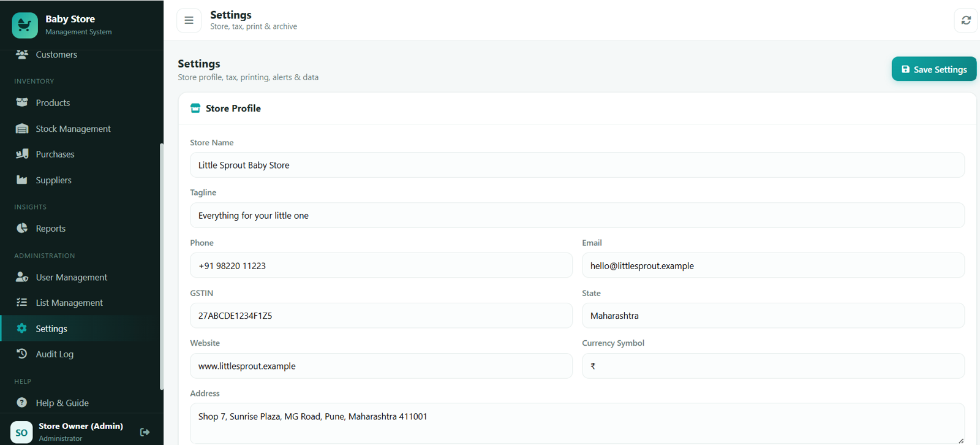Click the Store Profile shop icon
Viewport: 980px width, 445px height.
[x=195, y=108]
